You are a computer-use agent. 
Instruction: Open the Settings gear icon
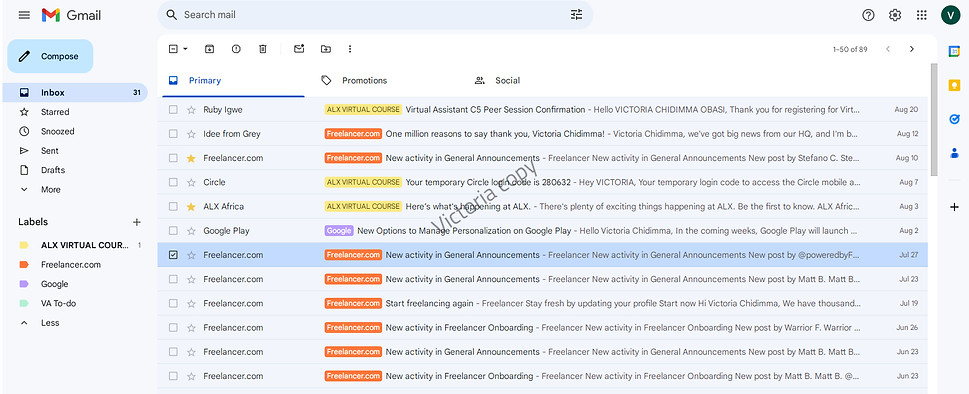[x=895, y=15]
